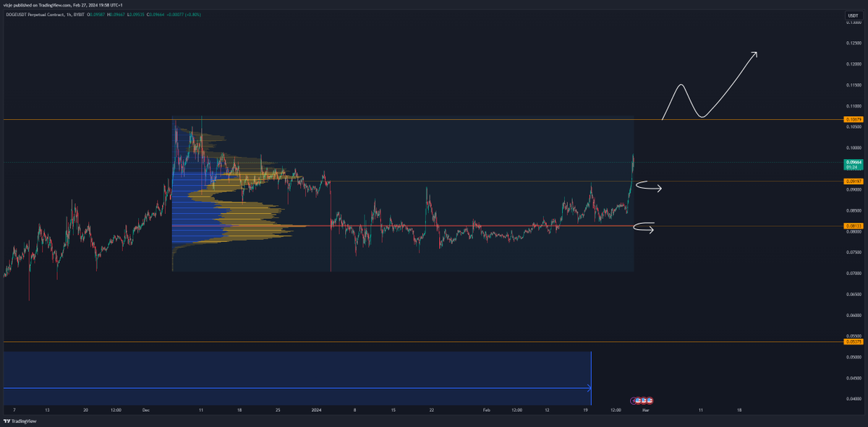
Task: Click the Feb label on the time axis
Action: coord(487,410)
